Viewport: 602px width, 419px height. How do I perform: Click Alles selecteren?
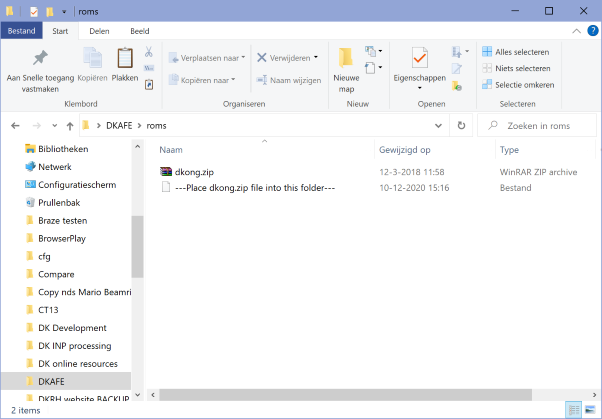coord(516,51)
